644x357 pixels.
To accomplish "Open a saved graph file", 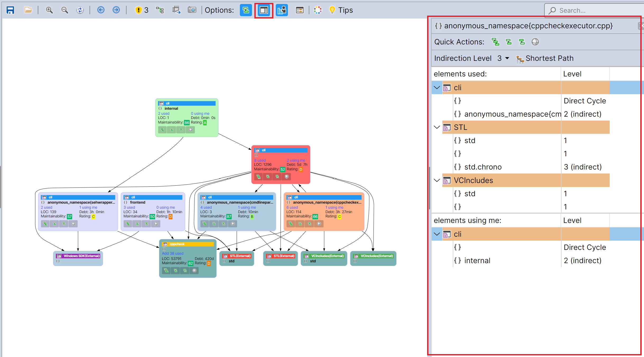I will click(x=28, y=10).
